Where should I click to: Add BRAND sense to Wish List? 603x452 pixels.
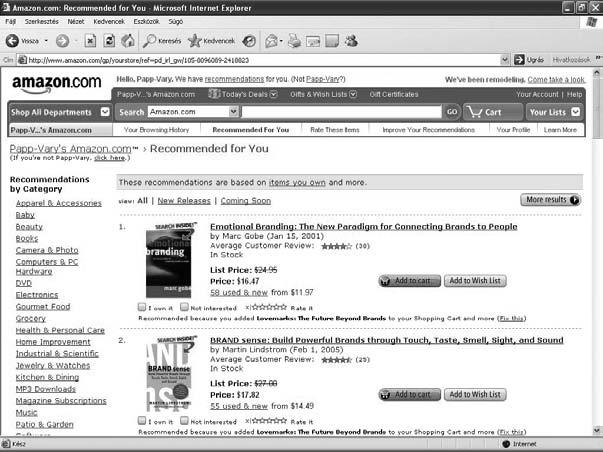pos(475,395)
